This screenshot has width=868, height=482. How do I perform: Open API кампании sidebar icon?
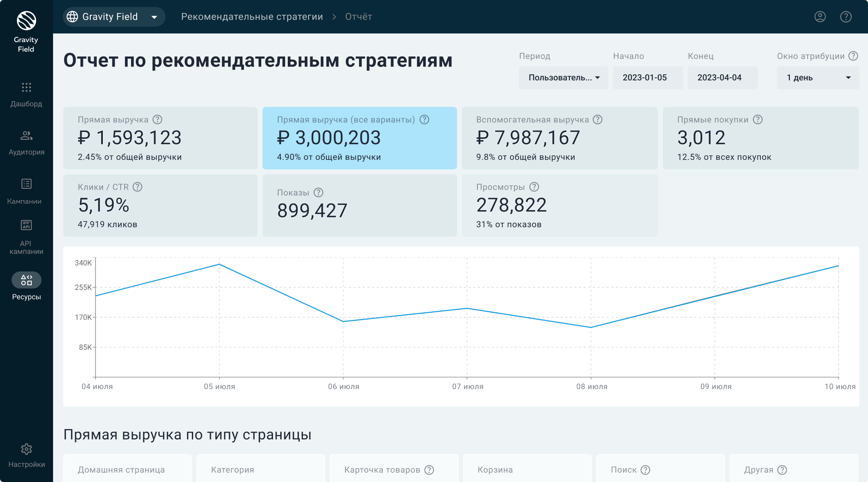[26, 225]
